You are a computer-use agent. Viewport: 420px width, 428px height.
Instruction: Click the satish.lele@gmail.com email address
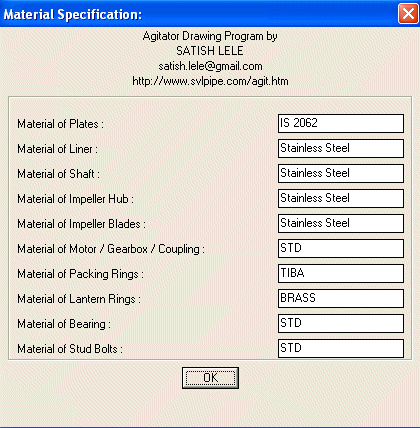click(210, 66)
